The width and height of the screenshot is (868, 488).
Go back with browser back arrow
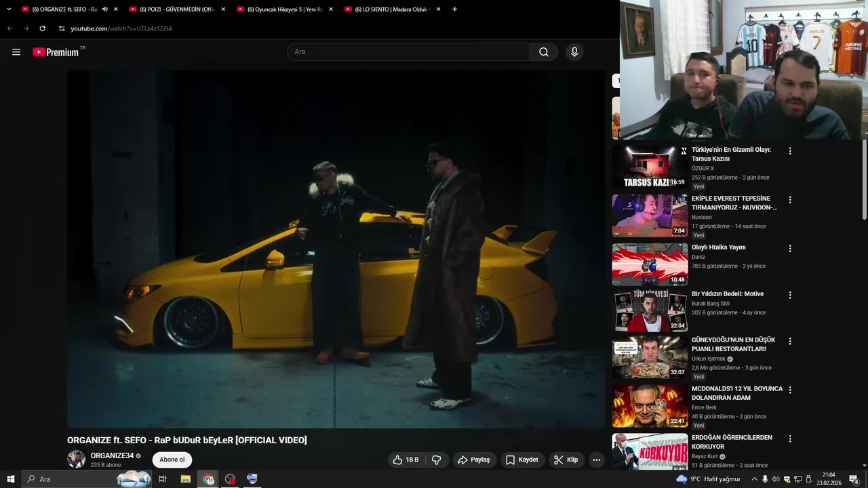coord(9,28)
